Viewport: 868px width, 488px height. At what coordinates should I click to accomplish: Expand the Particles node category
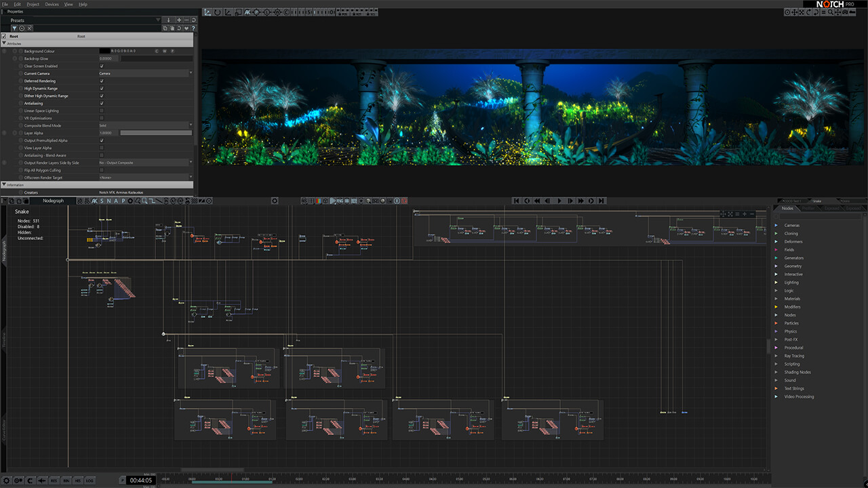(x=776, y=323)
